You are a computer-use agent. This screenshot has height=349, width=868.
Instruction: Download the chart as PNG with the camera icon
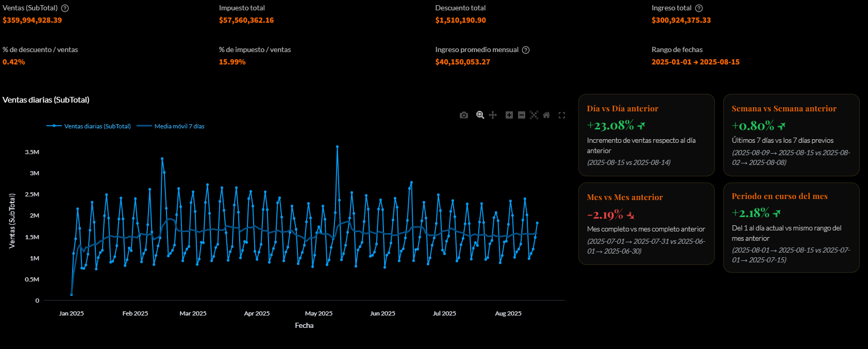pyautogui.click(x=464, y=115)
